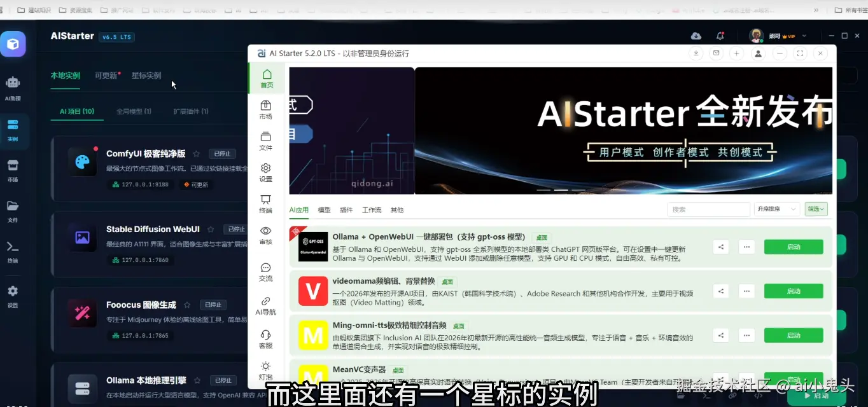Open more options for videomama
The image size is (868, 407).
click(x=746, y=291)
